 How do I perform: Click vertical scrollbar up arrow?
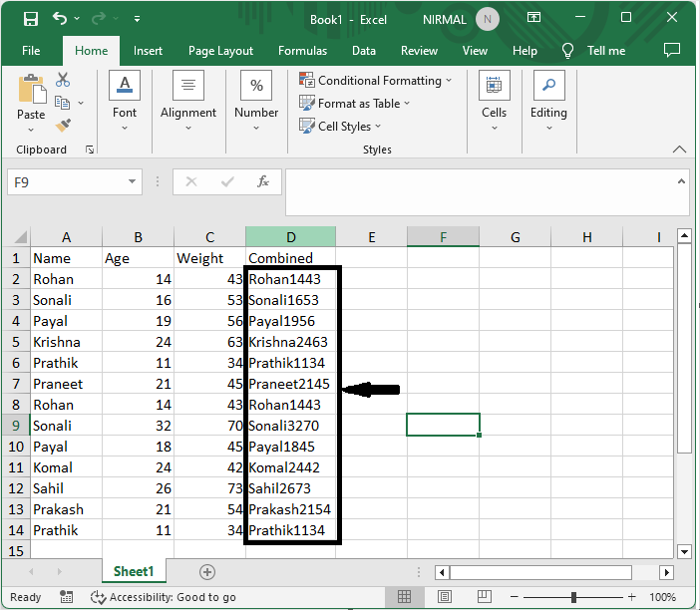pyautogui.click(x=684, y=236)
